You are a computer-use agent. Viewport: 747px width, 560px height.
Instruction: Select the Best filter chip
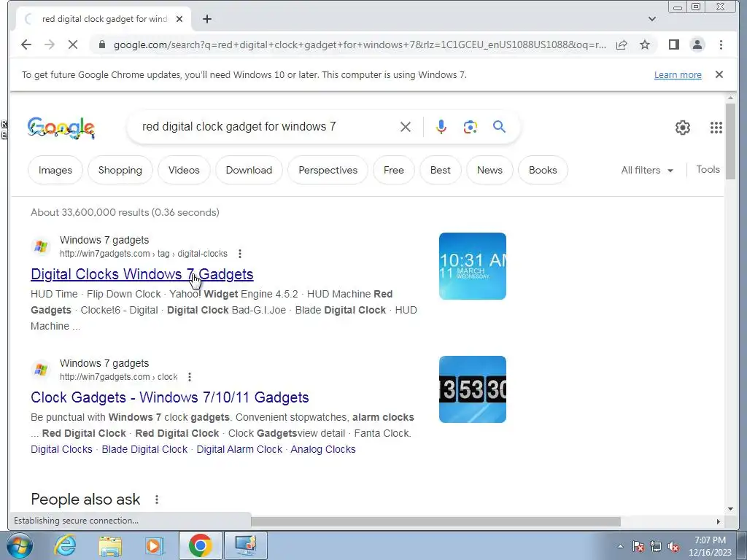tap(440, 170)
